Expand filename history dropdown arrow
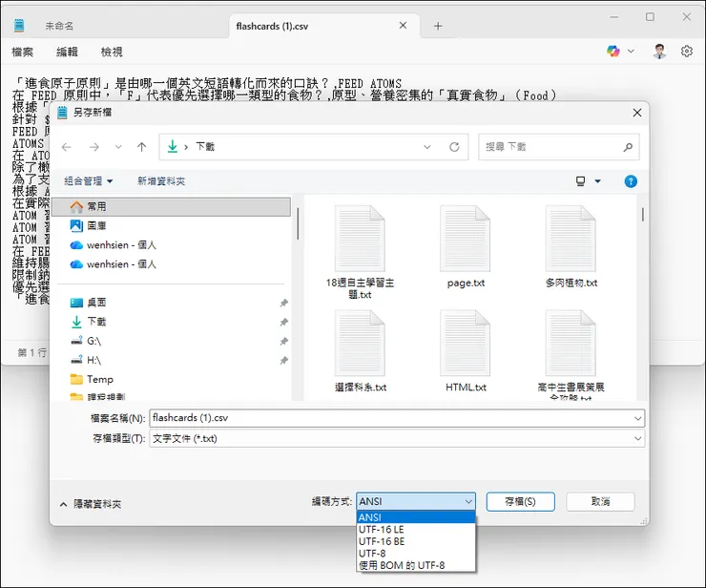This screenshot has width=706, height=588. pyautogui.click(x=638, y=419)
